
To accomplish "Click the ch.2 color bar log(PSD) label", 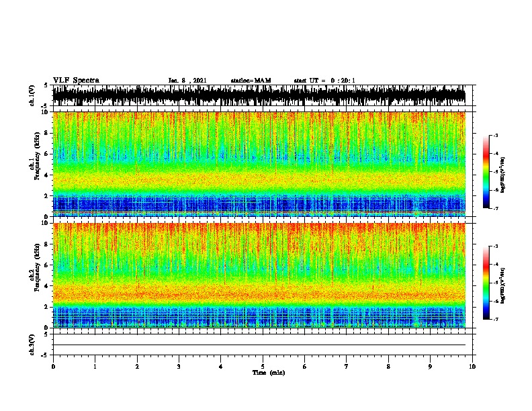I will click(502, 285).
